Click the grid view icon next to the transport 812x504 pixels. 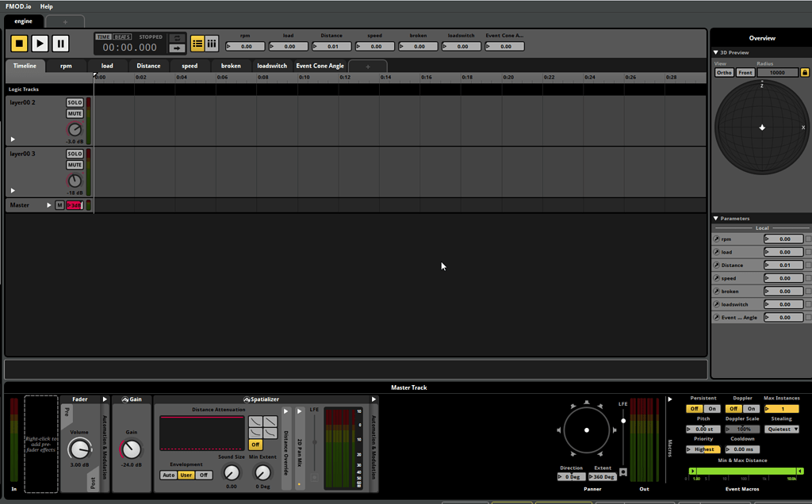[x=212, y=42]
